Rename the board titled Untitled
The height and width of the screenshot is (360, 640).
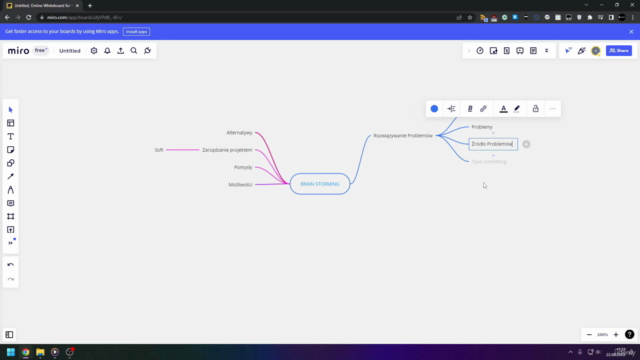70,51
